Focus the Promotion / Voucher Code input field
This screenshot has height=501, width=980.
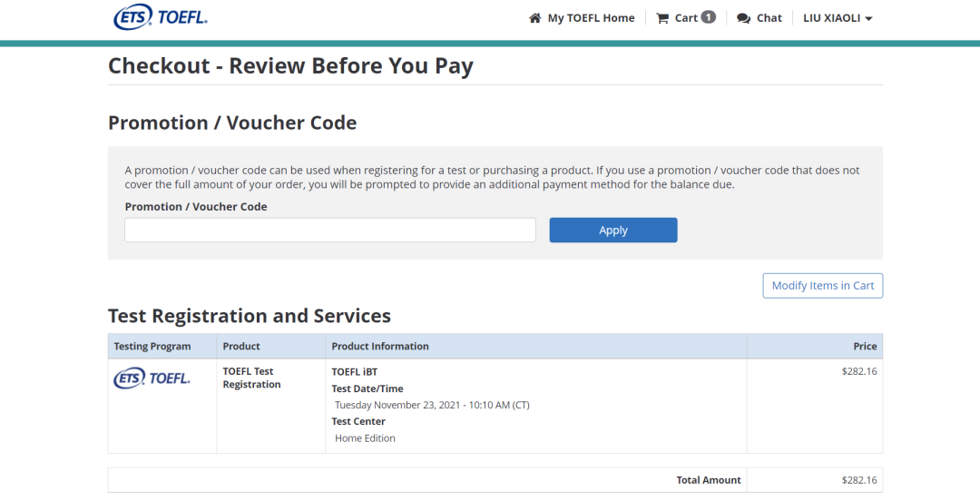click(330, 231)
